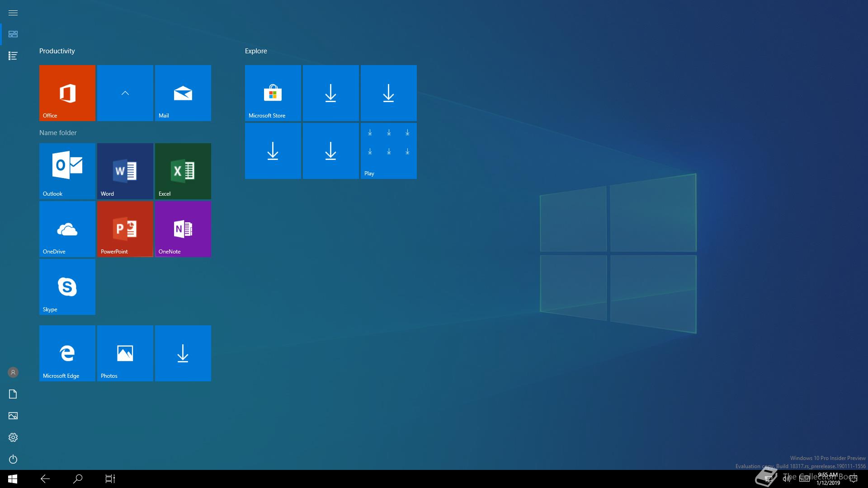
Task: Open Settings via gear icon
Action: 13,437
